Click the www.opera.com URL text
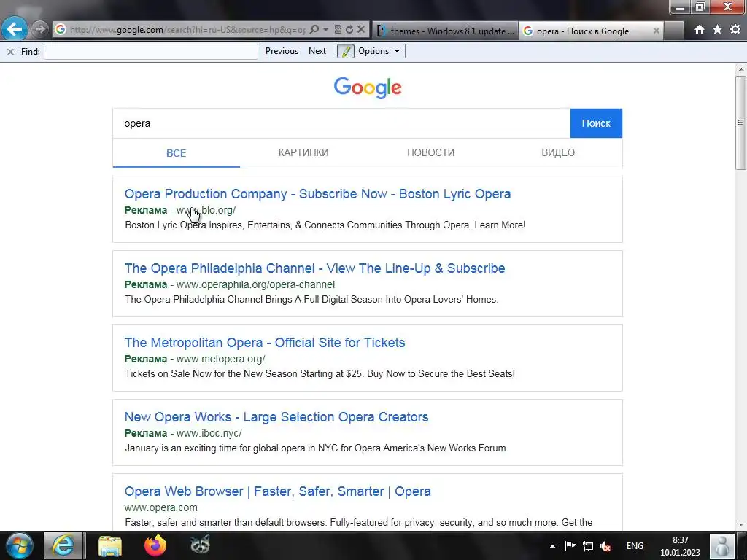Image resolution: width=747 pixels, height=560 pixels. [x=160, y=507]
